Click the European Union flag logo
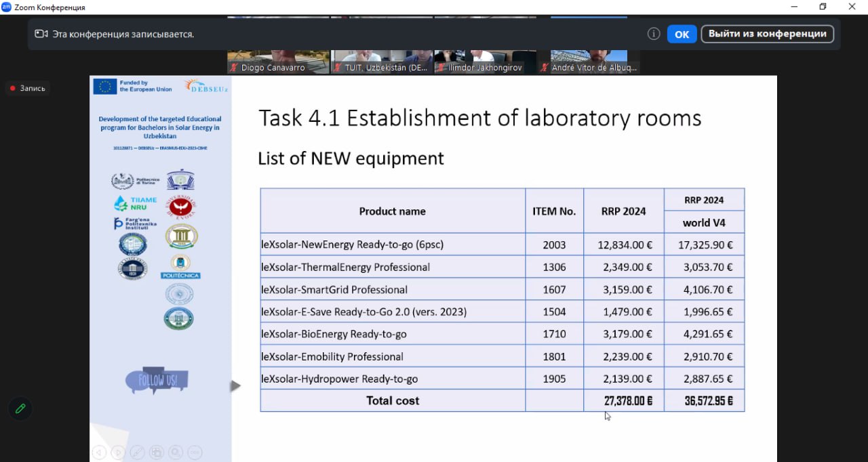This screenshot has height=462, width=868. (105, 86)
